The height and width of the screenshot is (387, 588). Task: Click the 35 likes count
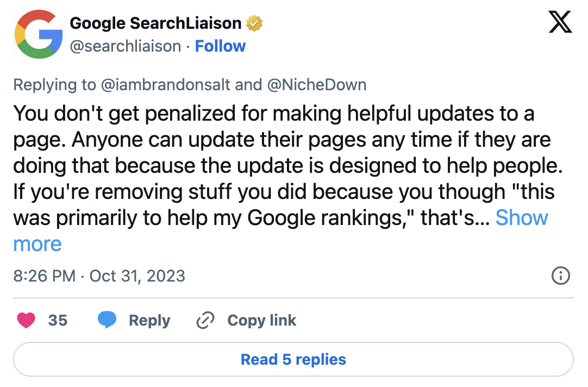tap(58, 320)
